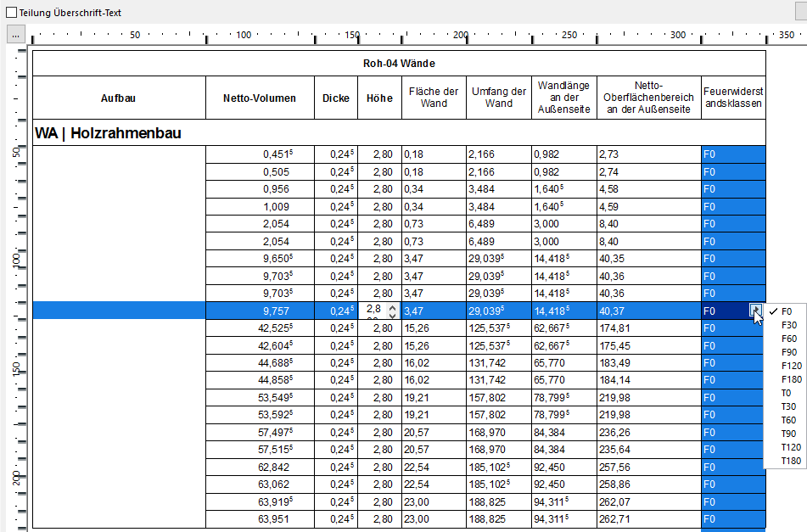Open the Feuerwiderstandsklassen dropdown arrow in selected row
This screenshot has height=532, width=807.
click(x=755, y=311)
